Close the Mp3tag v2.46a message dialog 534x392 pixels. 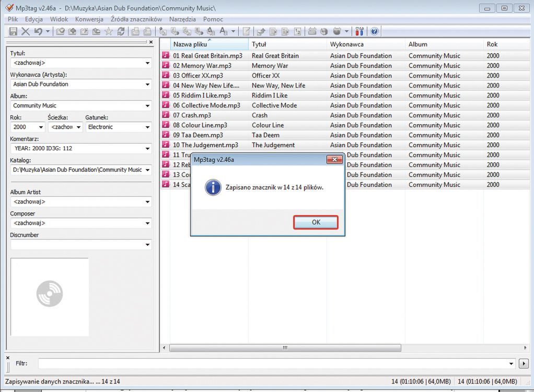pyautogui.click(x=334, y=160)
